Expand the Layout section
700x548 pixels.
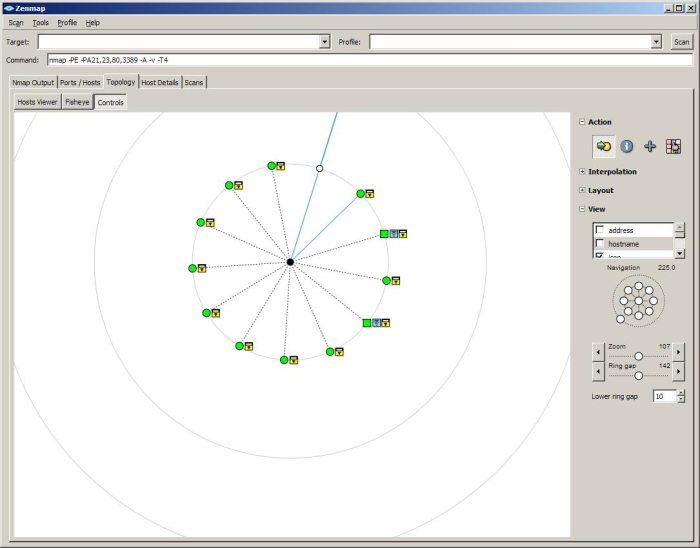point(582,190)
